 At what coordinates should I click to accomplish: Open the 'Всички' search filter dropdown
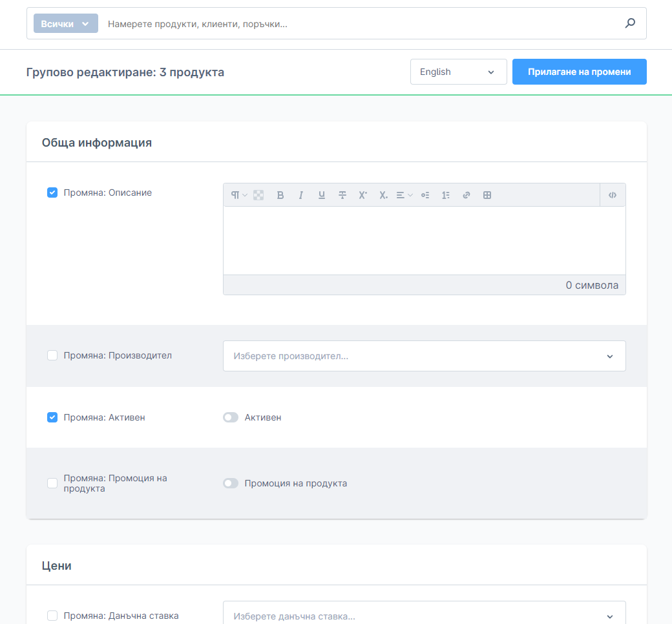[x=65, y=24]
